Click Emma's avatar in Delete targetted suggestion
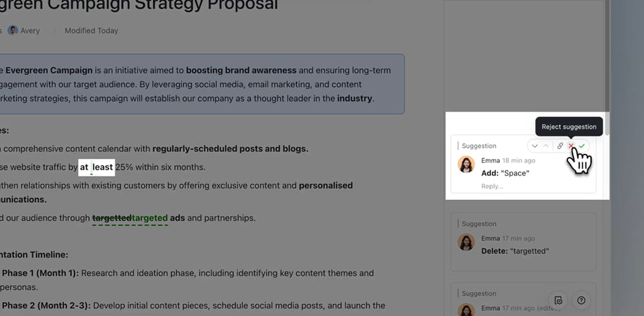This screenshot has width=644, height=316. [466, 243]
